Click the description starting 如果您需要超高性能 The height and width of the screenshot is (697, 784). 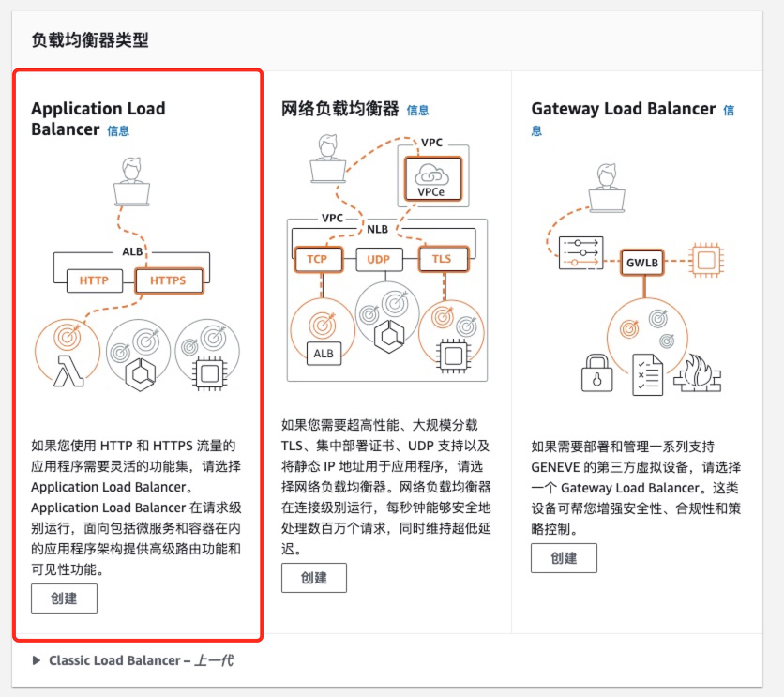[x=386, y=487]
